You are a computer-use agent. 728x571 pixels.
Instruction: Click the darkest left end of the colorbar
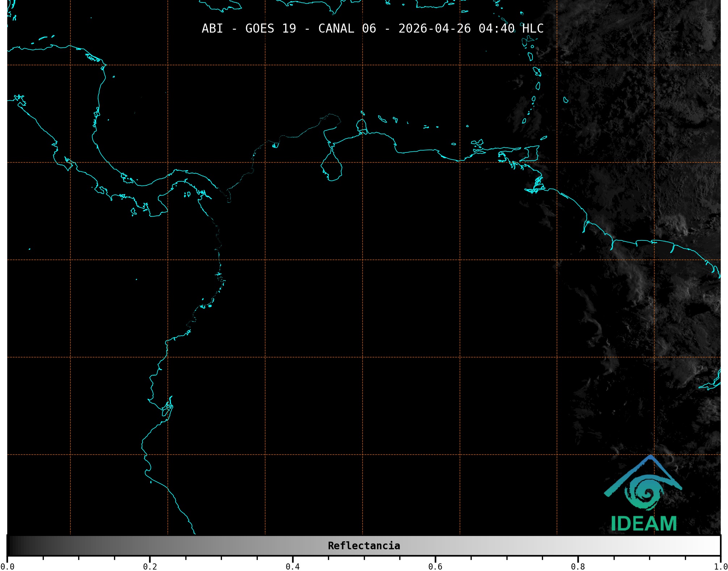(x=11, y=546)
